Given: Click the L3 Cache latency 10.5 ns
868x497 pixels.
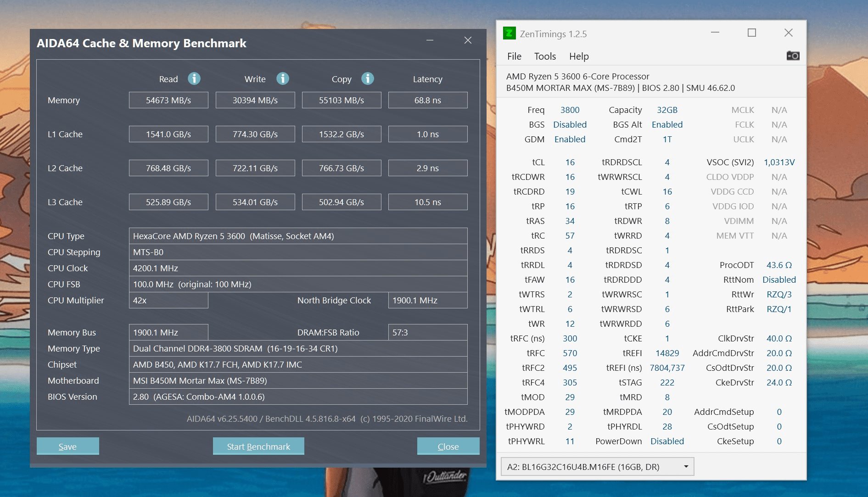Looking at the screenshot, I should (428, 202).
